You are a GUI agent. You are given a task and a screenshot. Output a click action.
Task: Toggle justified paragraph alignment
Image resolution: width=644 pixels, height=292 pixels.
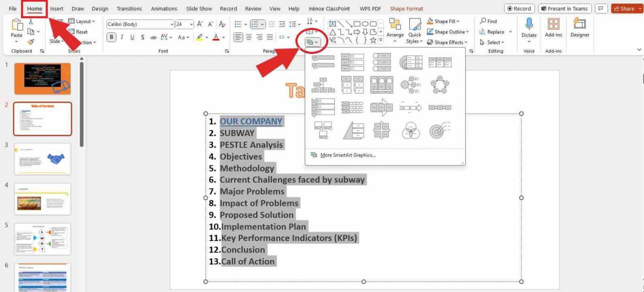[269, 36]
